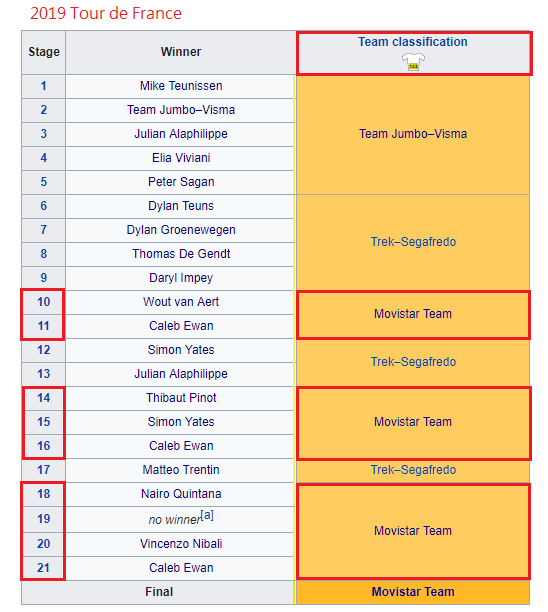Open Nairo Quintana link
Image resolution: width=548 pixels, height=612 pixels.
coord(181,494)
